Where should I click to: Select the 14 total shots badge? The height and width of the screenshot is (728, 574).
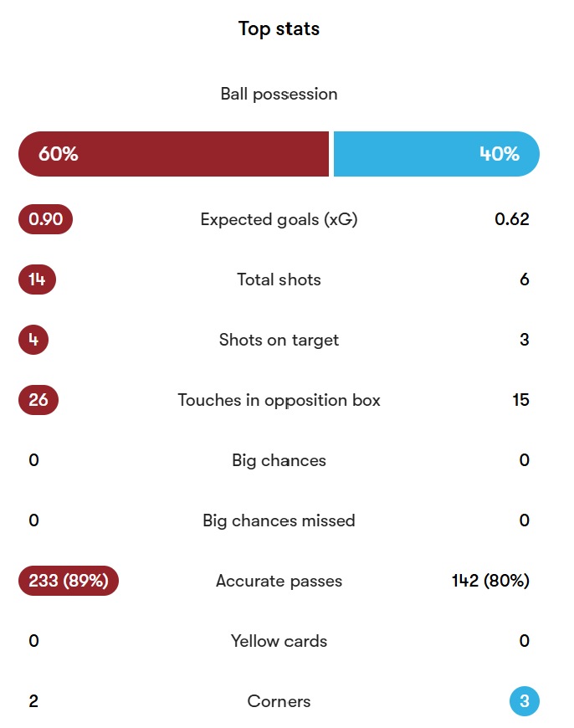coord(37,279)
